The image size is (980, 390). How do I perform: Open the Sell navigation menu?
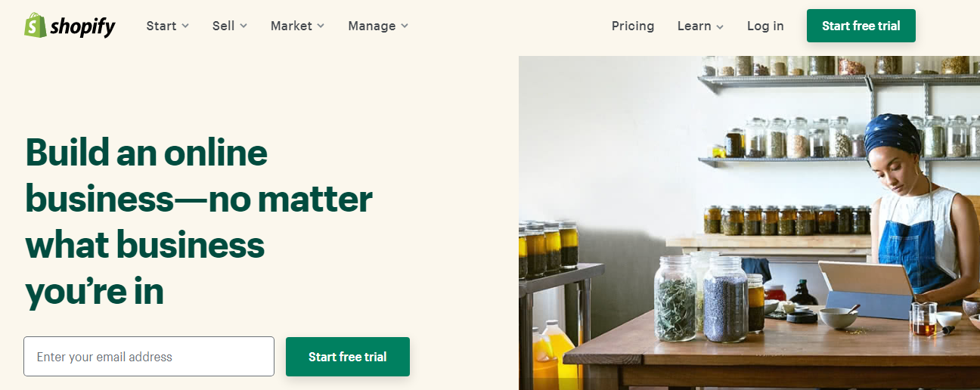pyautogui.click(x=230, y=26)
